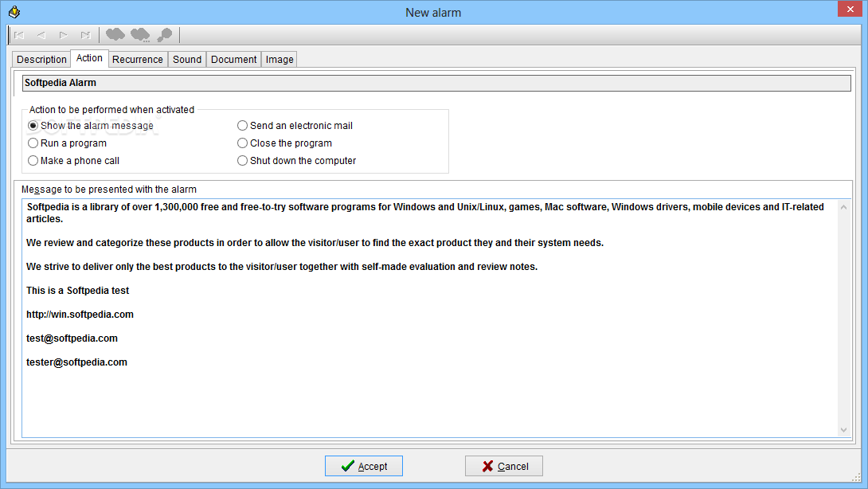Viewport: 868px width, 489px height.
Task: Go to the first alarm record
Action: (x=19, y=35)
